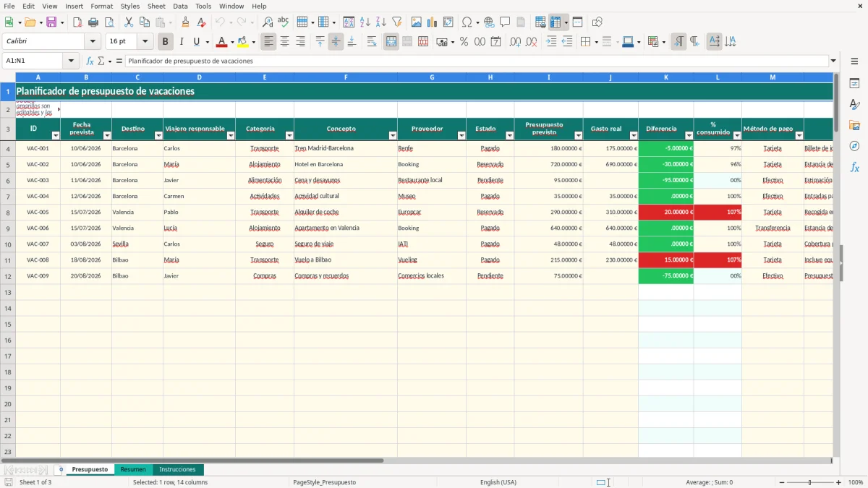Open the Conditional Formatting dropdown arrow
Image resolution: width=868 pixels, height=488 pixels.
(x=664, y=42)
